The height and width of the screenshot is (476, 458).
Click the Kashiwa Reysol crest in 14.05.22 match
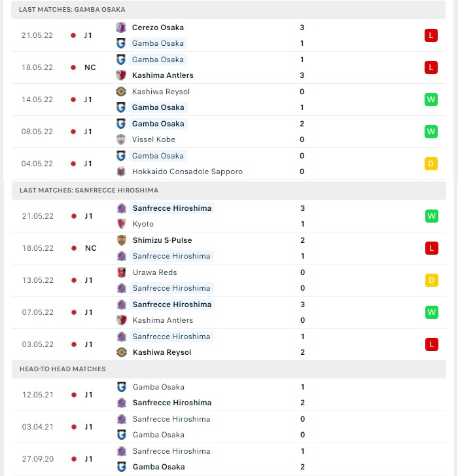click(x=121, y=92)
